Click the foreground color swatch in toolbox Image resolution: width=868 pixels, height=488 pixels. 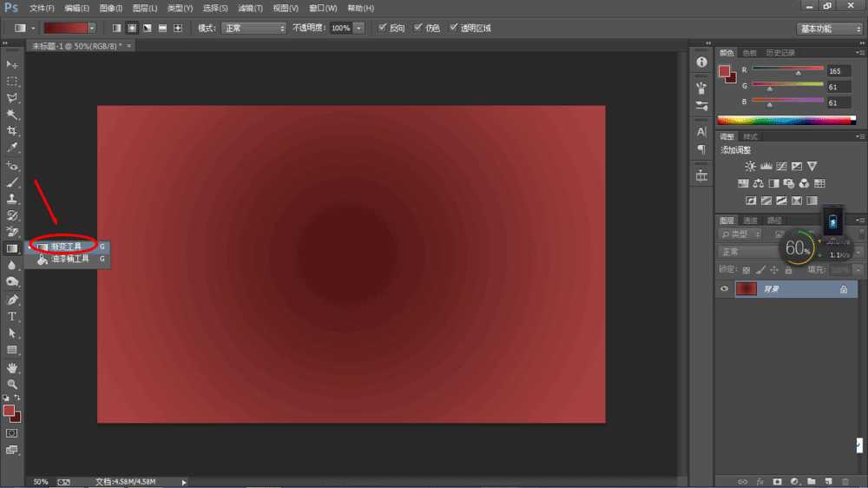tap(9, 410)
